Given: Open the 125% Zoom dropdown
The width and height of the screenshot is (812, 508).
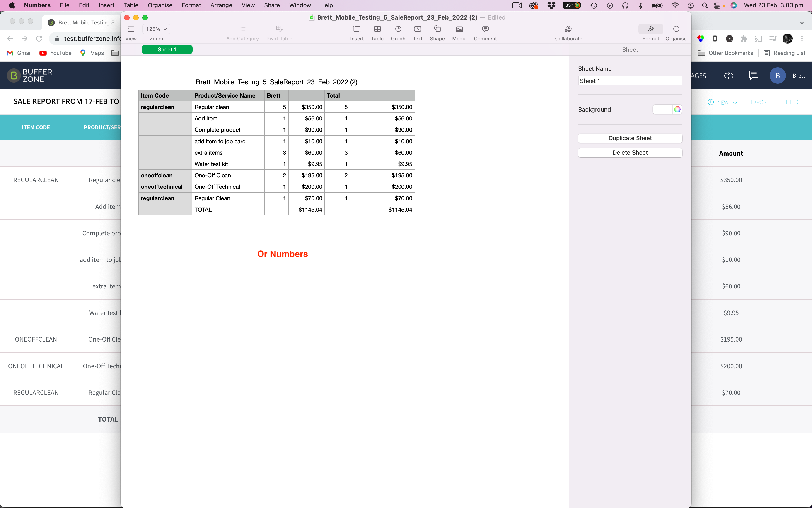Looking at the screenshot, I should pos(156,29).
